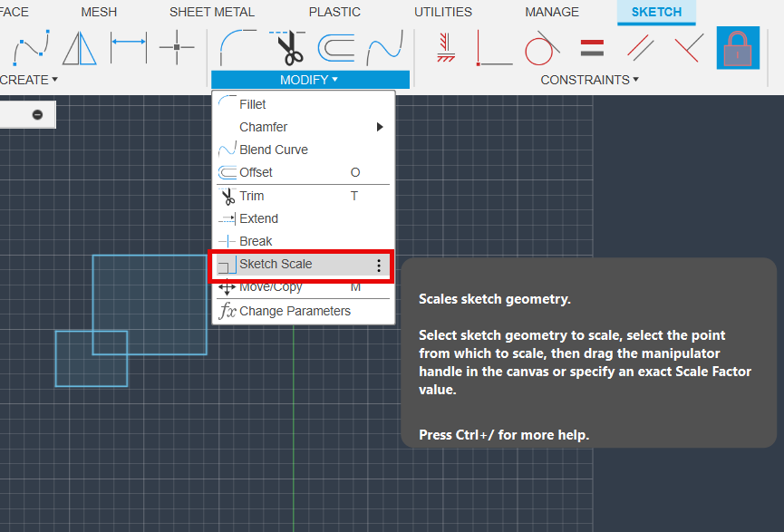Image resolution: width=784 pixels, height=532 pixels.
Task: Apply the Tangent constraint
Action: click(541, 50)
